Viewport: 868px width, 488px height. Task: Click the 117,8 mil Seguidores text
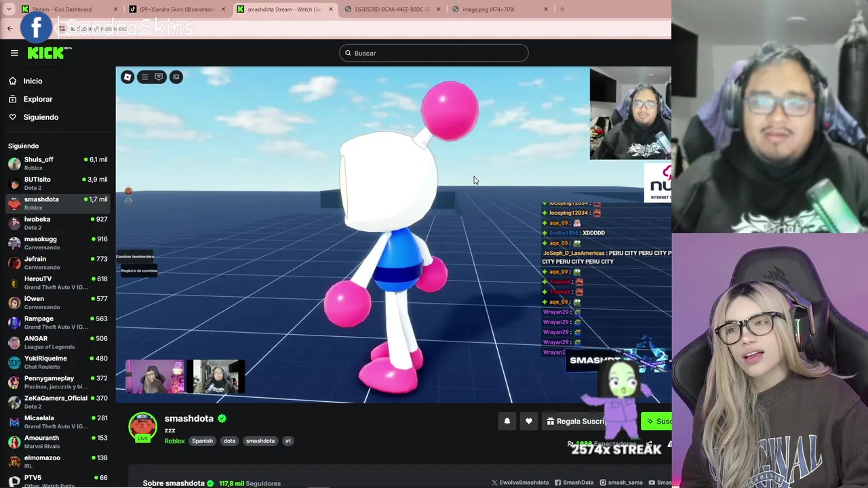click(250, 483)
